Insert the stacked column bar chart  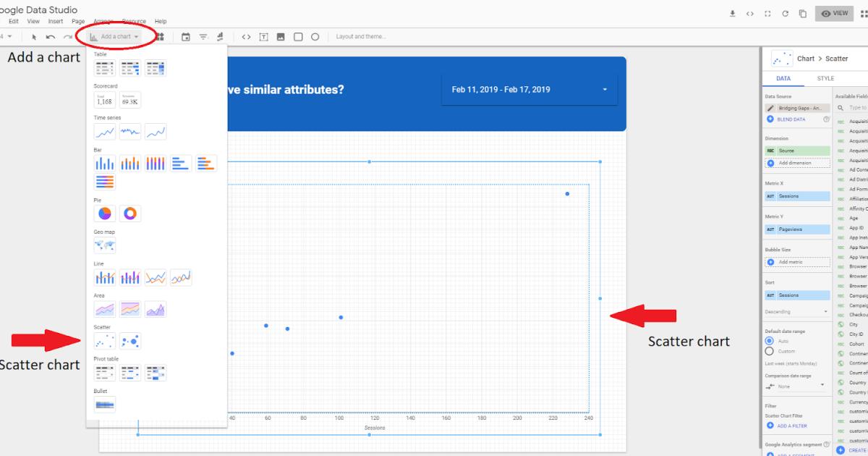coord(130,164)
